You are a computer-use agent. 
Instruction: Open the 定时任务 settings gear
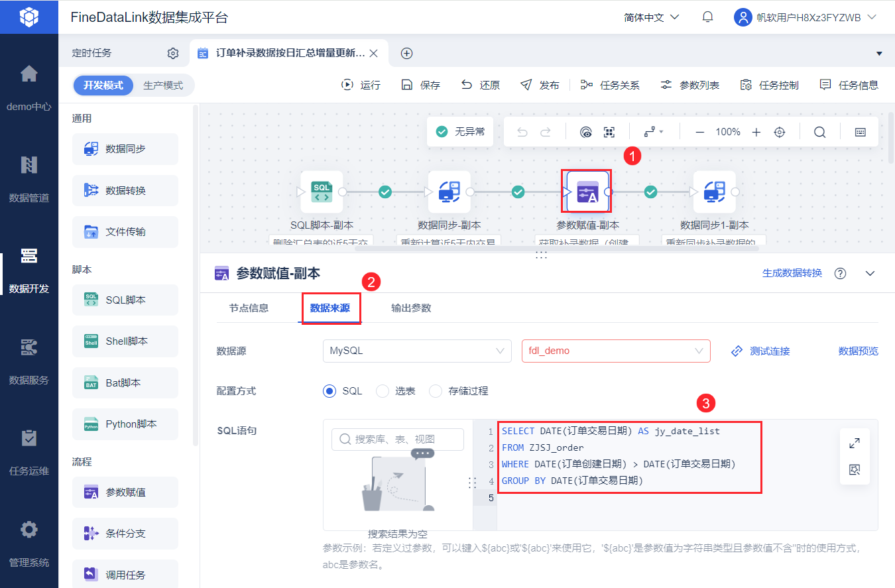coord(173,53)
